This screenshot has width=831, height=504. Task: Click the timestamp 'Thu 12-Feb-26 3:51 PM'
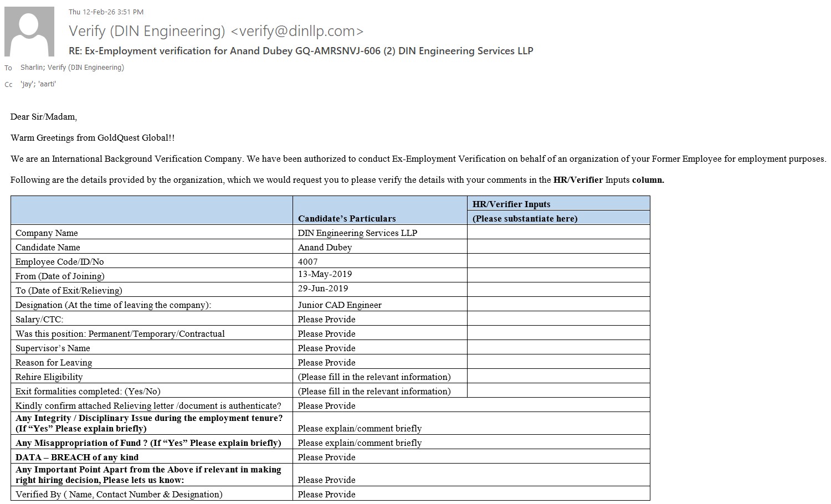pos(106,12)
